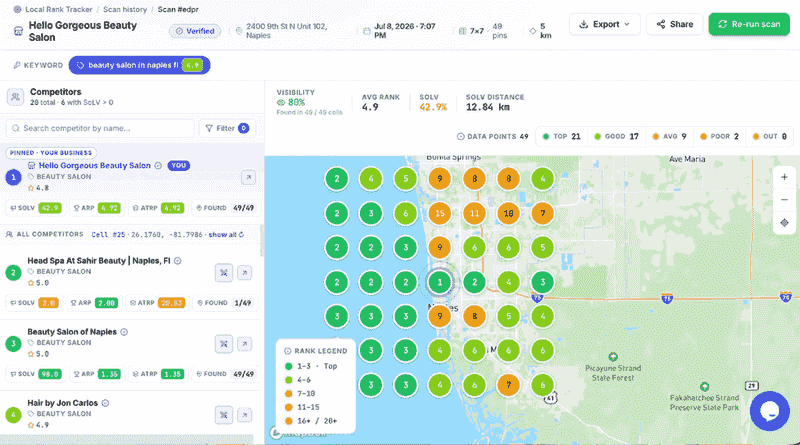
Task: Open the Local Rank Tracker breadcrumb
Action: (x=58, y=9)
